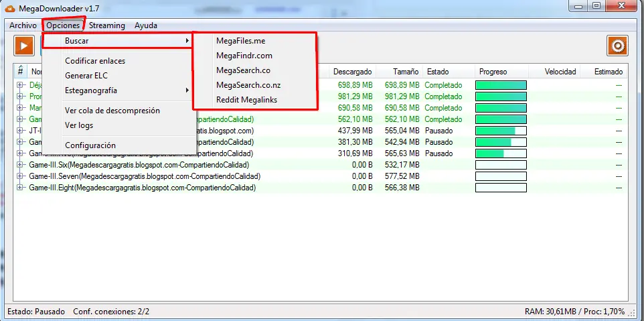Expand the Game-III.Six tree row
Image resolution: width=644 pixels, height=321 pixels.
[19, 165]
